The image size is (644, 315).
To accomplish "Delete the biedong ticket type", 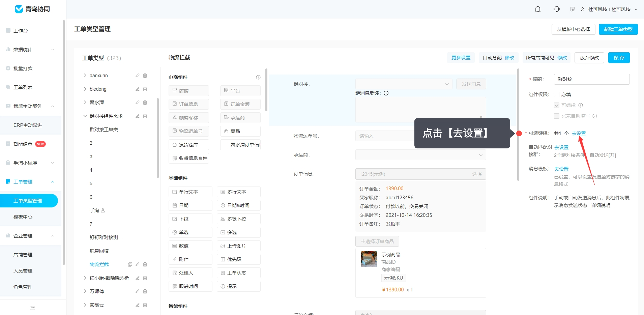I will 145,89.
